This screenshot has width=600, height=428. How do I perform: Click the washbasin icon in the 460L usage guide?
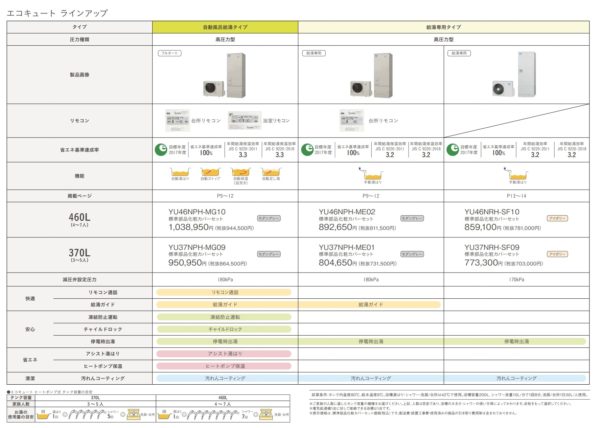266,414
